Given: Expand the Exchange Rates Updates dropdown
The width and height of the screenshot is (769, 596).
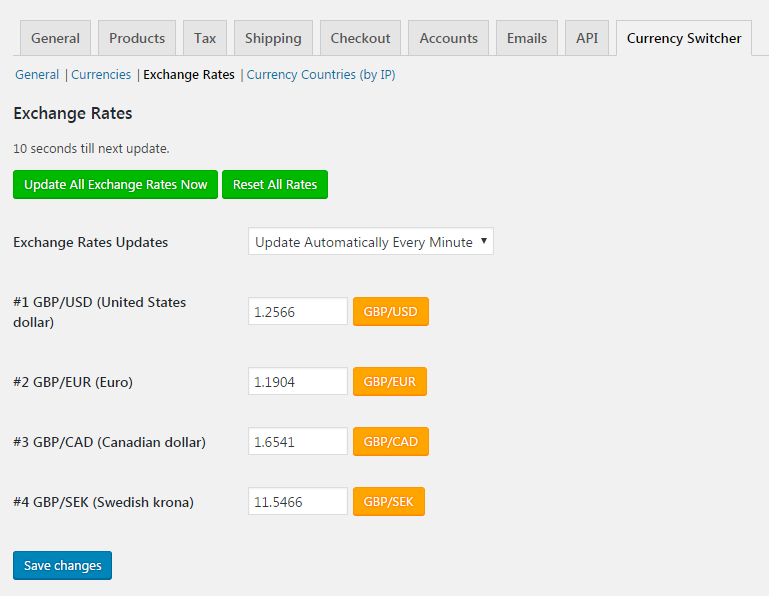Looking at the screenshot, I should pyautogui.click(x=371, y=241).
